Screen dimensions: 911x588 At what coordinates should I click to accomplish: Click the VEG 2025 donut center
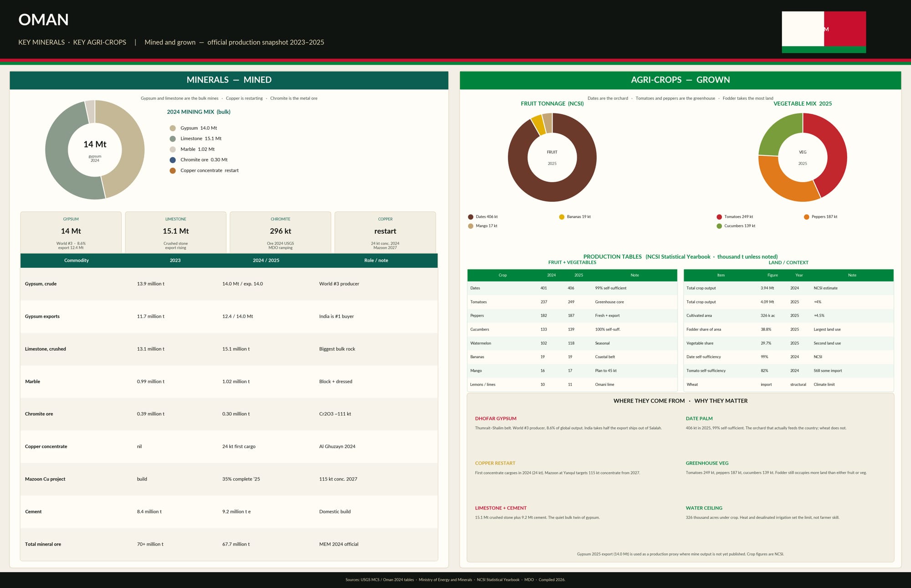[803, 158]
